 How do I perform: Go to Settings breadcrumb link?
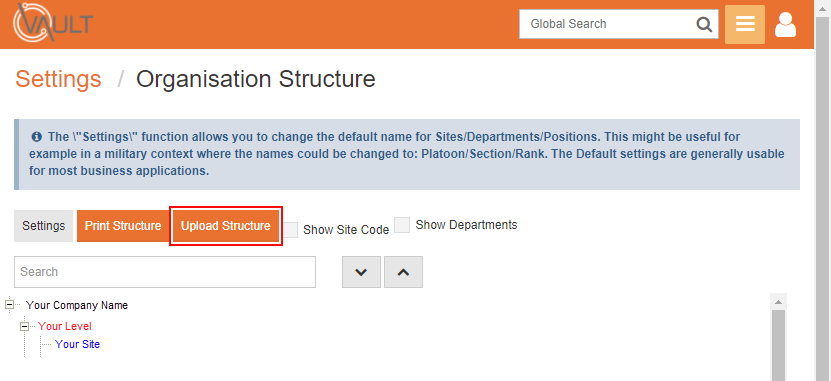pyautogui.click(x=58, y=79)
